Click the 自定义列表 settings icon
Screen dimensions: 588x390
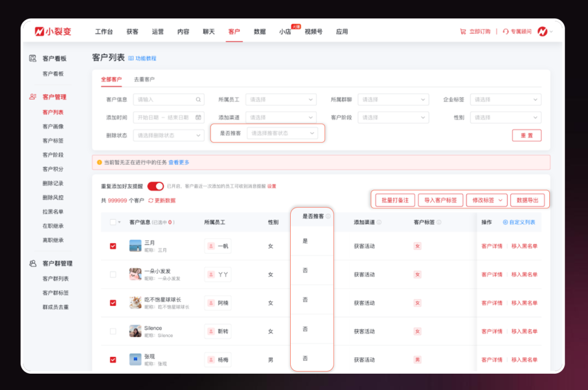tap(505, 222)
